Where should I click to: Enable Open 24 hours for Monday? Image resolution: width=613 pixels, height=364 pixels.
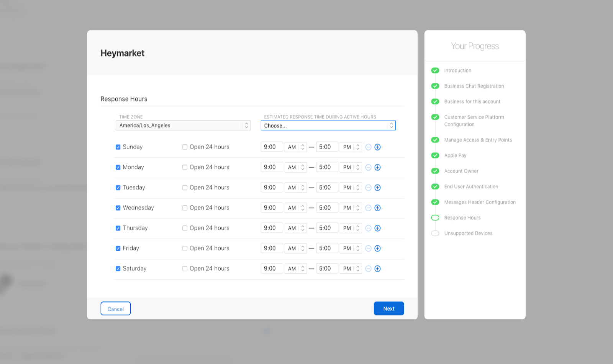point(185,167)
